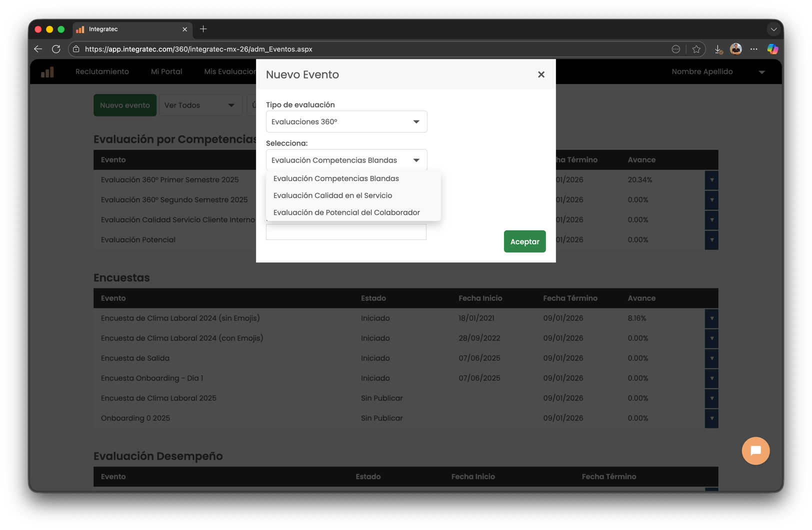Screen dimensions: 812x530
Task: Close the Nuevo Evento dialog
Action: point(540,74)
